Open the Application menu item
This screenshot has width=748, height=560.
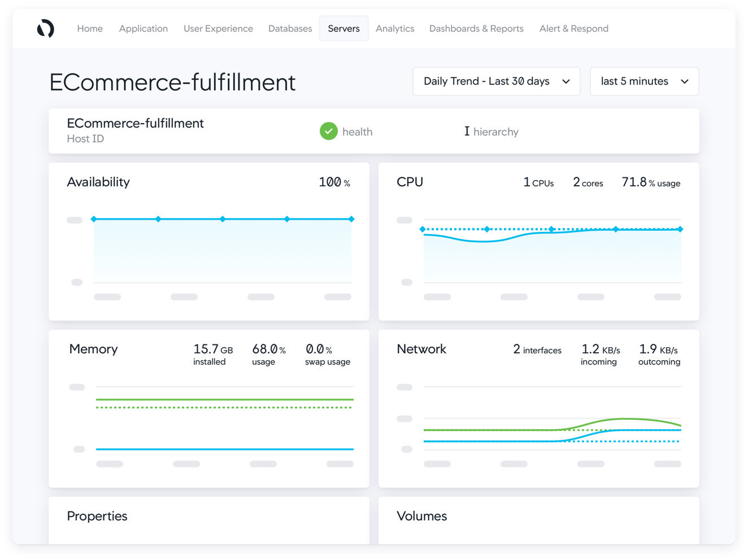(x=143, y=28)
